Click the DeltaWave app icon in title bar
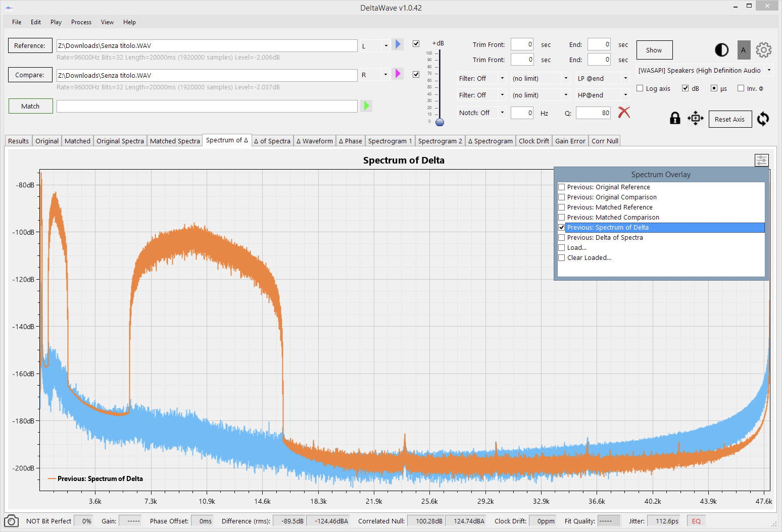 tap(9, 8)
